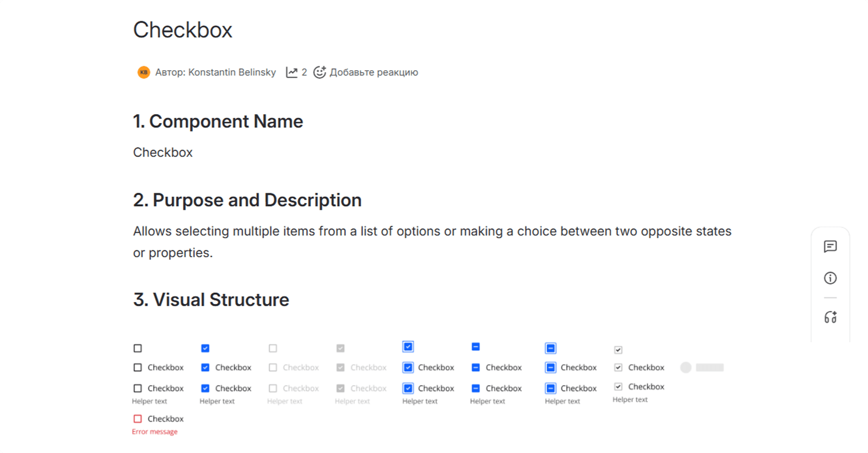The image size is (868, 453).
Task: Open the comments panel icon in right sidebar
Action: (830, 246)
